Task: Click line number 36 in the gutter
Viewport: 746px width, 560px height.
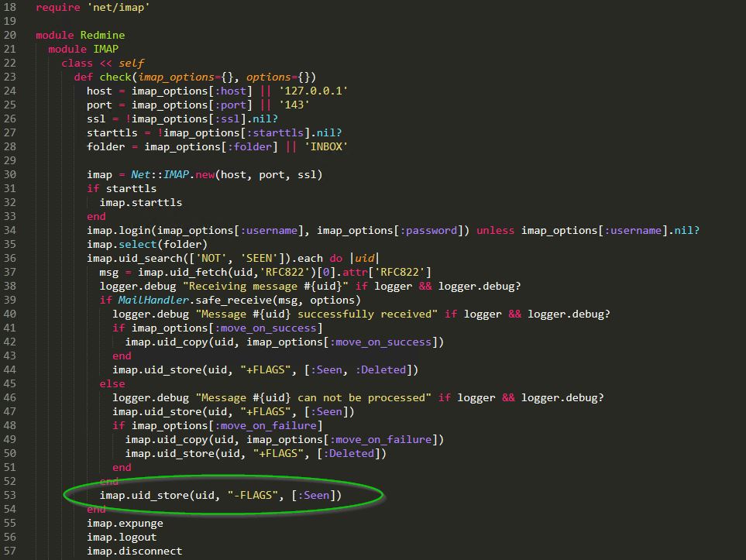Action: pyautogui.click(x=9, y=259)
